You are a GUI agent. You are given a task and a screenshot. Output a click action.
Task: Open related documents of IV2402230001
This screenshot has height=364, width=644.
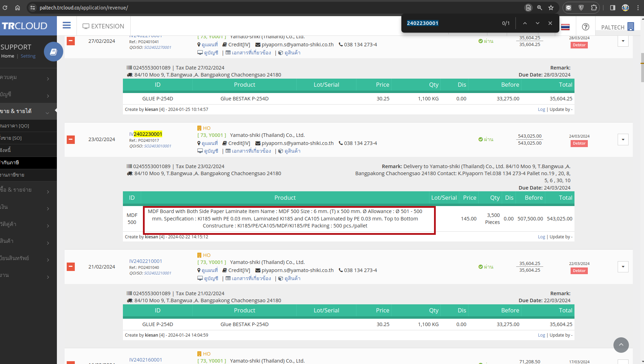click(248, 151)
